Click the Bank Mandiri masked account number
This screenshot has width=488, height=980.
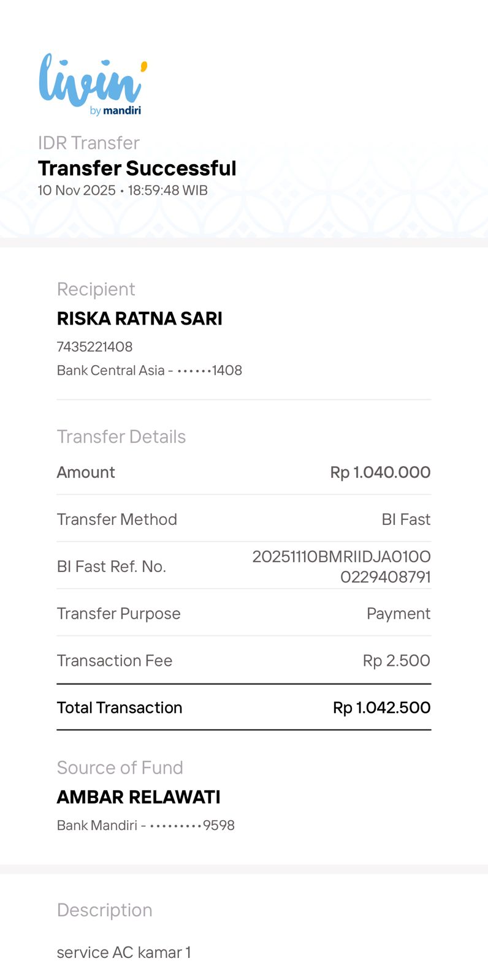click(145, 826)
